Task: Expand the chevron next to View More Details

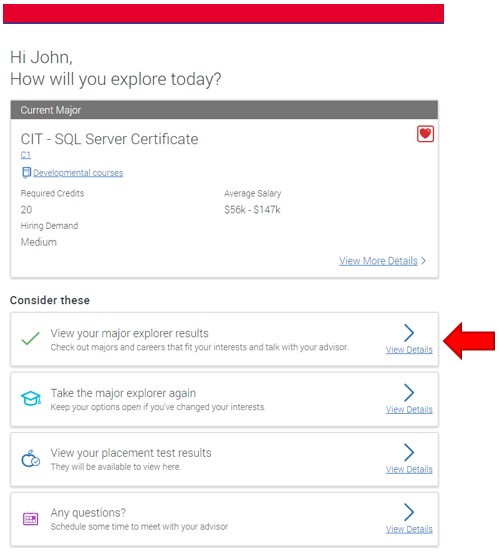Action: point(423,261)
